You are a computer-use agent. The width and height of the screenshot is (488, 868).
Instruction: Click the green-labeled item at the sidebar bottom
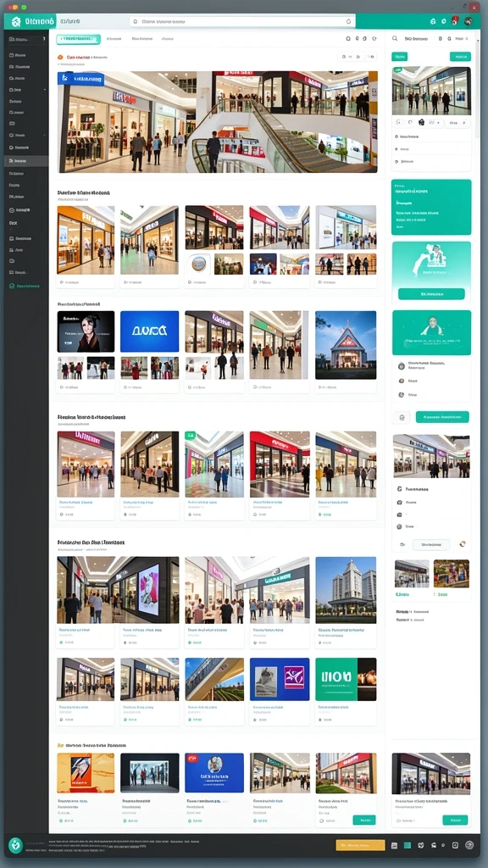(x=25, y=287)
